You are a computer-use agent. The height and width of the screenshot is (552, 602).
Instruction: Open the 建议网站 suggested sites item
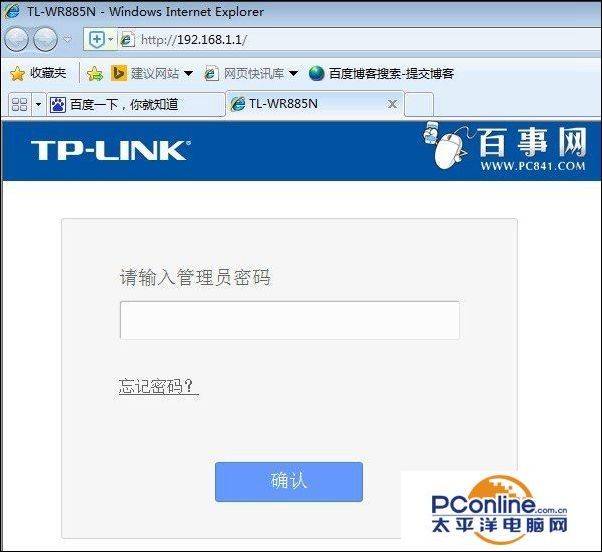[x=145, y=73]
